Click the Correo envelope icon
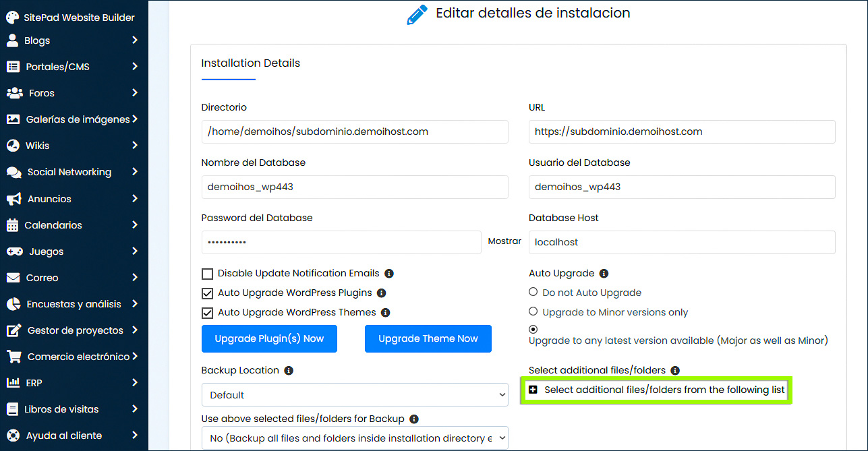This screenshot has height=451, width=868. pos(13,277)
